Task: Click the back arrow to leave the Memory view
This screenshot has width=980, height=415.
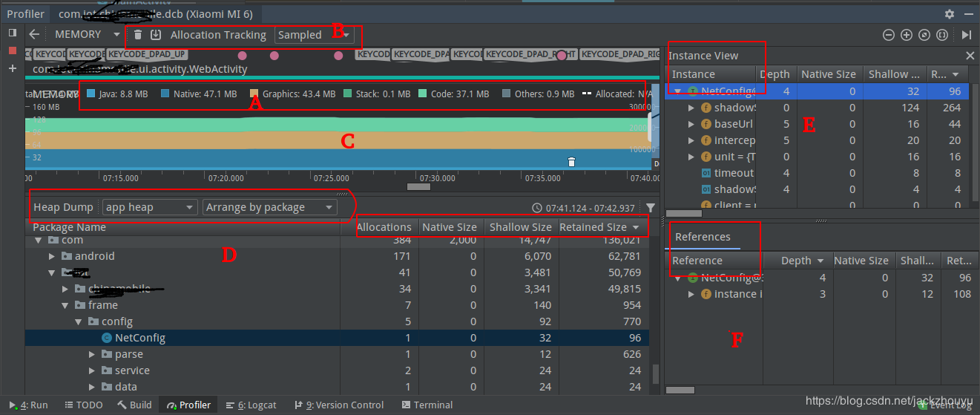Action: coord(34,34)
